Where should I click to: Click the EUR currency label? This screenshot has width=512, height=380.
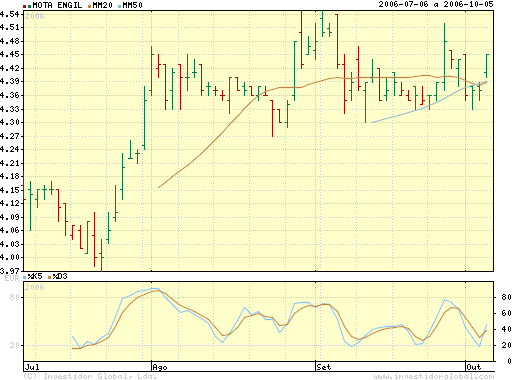point(12,278)
